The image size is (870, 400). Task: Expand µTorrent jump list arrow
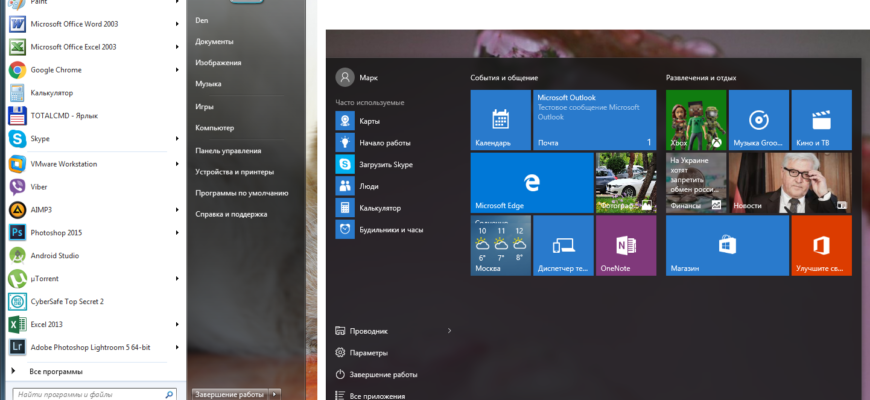pyautogui.click(x=177, y=279)
